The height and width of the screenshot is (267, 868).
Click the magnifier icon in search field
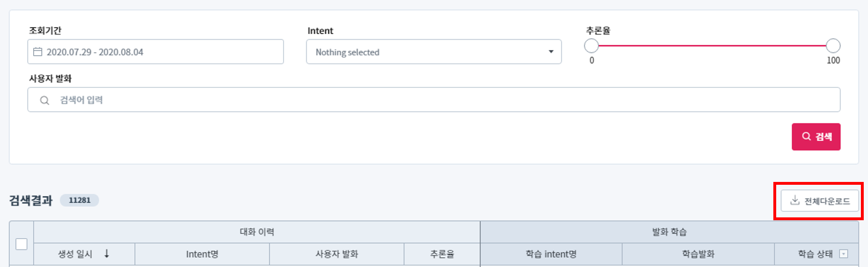pyautogui.click(x=44, y=100)
